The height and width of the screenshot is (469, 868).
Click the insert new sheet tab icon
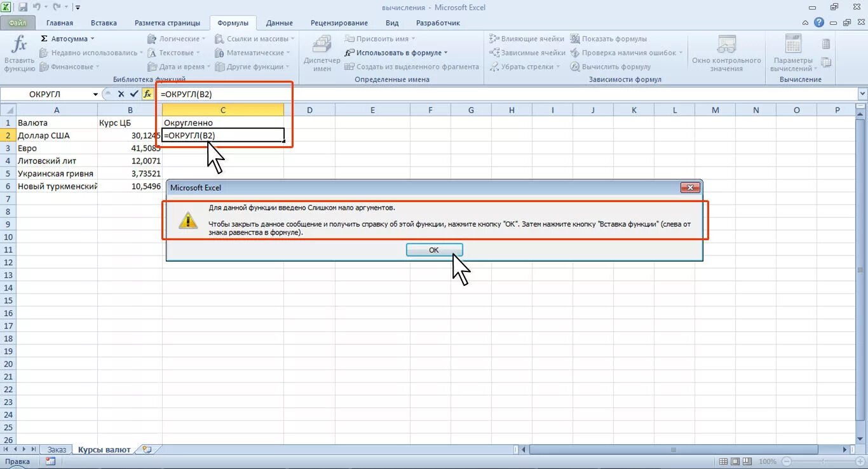[147, 449]
